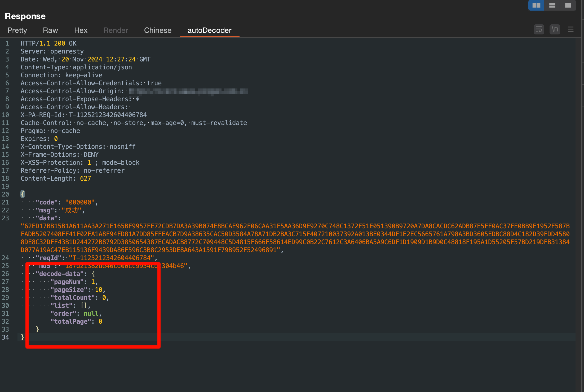Click the Server: openresty header
The width and height of the screenshot is (584, 392).
pyautogui.click(x=52, y=51)
